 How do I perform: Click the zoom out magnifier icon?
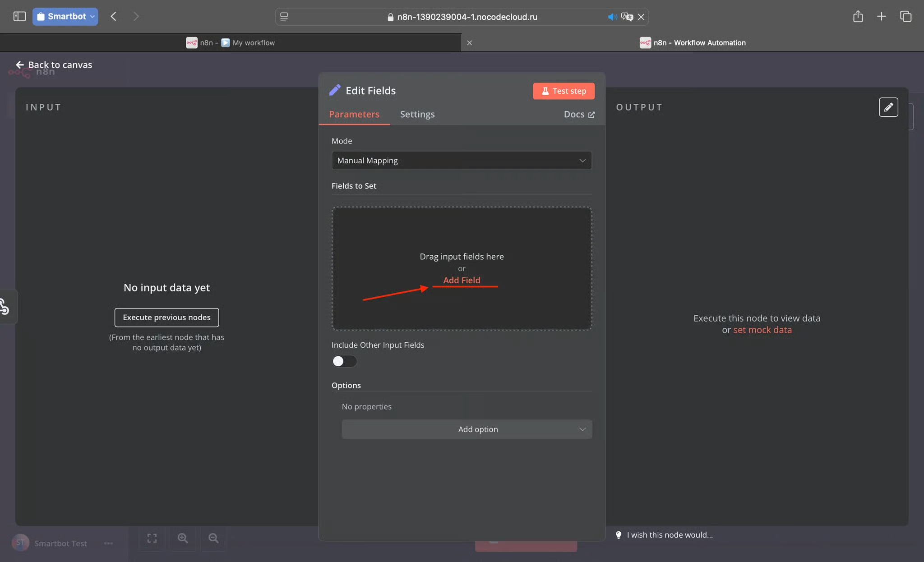[213, 538]
